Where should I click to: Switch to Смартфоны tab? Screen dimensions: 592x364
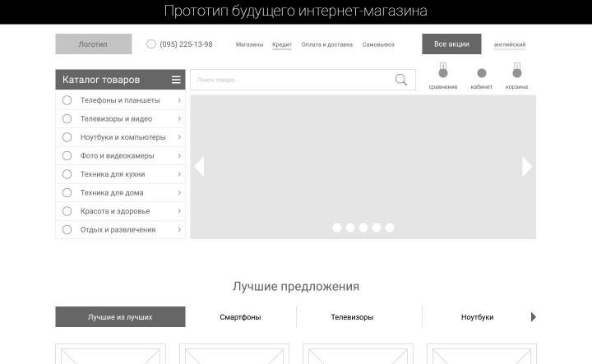click(x=240, y=317)
